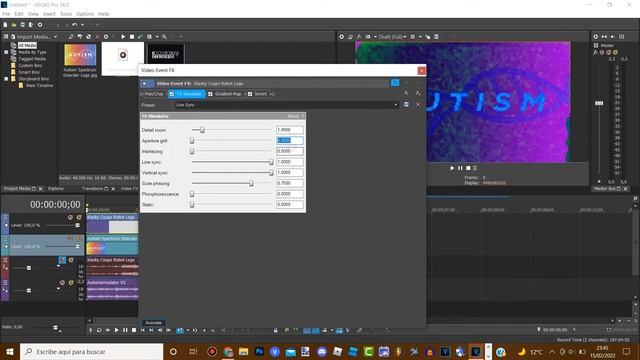640x360 pixels.
Task: Click the Photoshop icon in Windows taskbar
Action: (259, 351)
